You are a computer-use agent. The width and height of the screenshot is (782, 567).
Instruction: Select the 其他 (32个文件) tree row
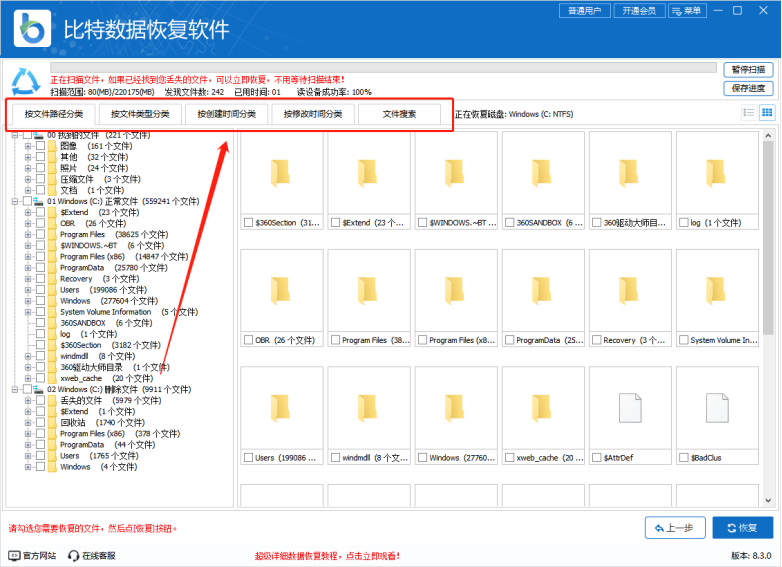coord(94,157)
